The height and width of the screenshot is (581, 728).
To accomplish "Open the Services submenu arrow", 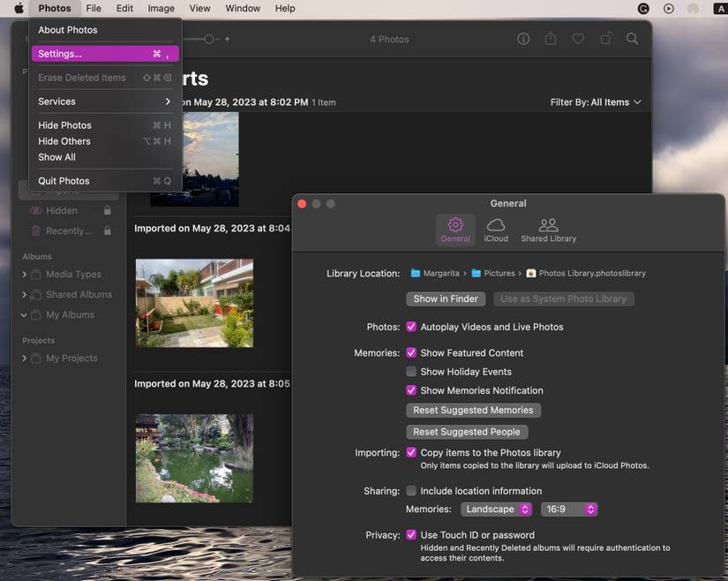I will coord(168,102).
